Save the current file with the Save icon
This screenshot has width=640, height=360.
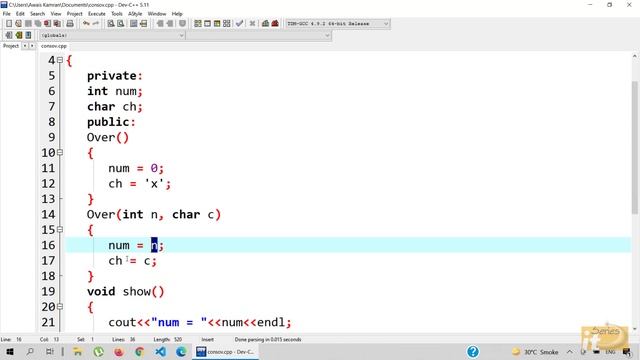click(28, 24)
